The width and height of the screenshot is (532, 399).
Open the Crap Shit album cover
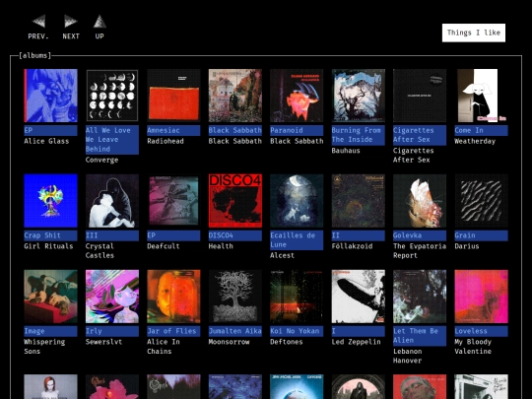point(50,201)
